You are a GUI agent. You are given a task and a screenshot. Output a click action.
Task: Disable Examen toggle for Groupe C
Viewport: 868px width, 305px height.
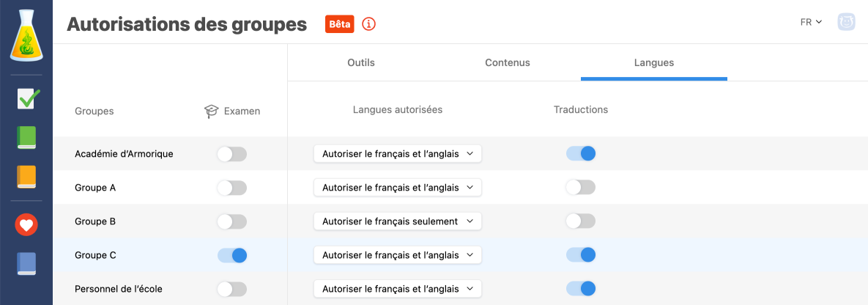tap(232, 255)
